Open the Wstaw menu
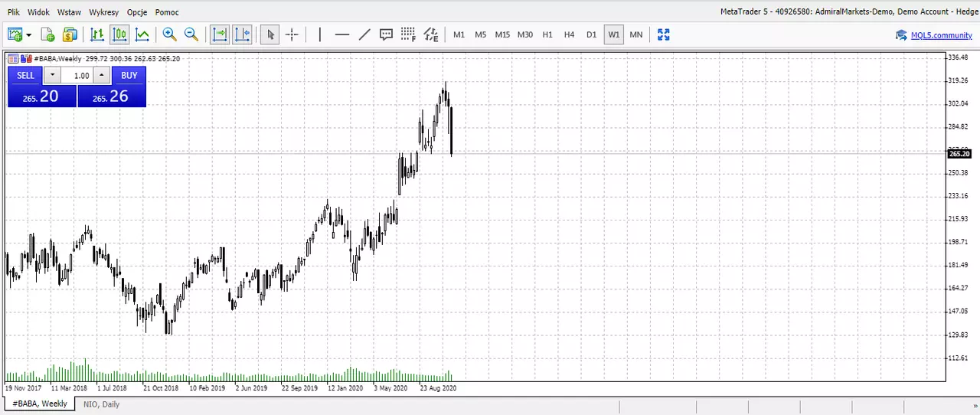980x415 pixels. [69, 12]
